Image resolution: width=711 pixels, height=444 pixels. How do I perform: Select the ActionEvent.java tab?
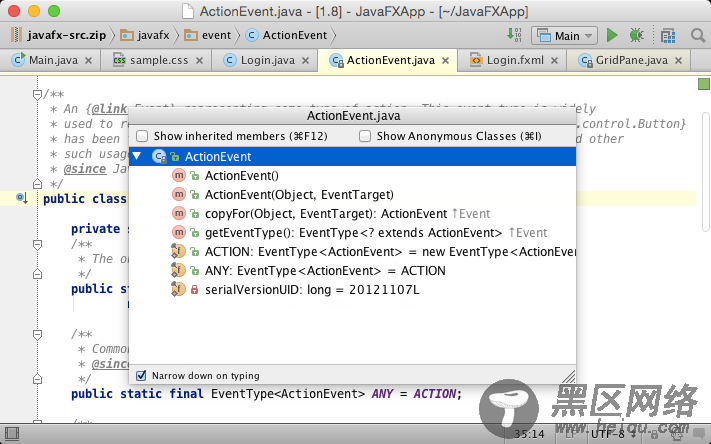(x=390, y=60)
